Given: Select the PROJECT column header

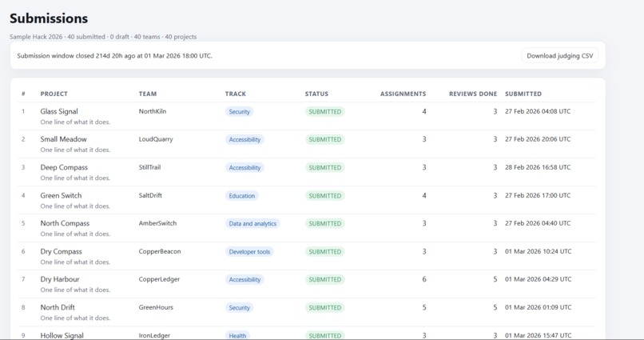Looking at the screenshot, I should coord(54,94).
